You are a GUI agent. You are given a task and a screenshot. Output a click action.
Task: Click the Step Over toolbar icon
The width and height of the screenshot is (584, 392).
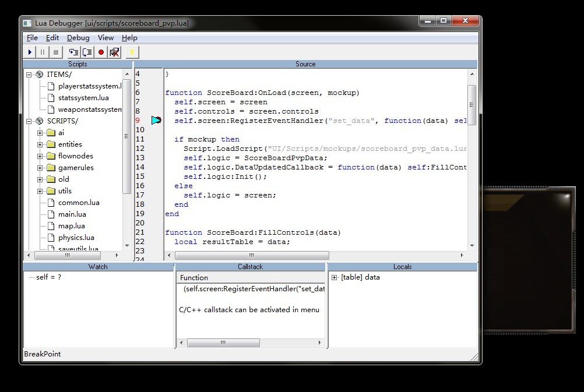87,52
